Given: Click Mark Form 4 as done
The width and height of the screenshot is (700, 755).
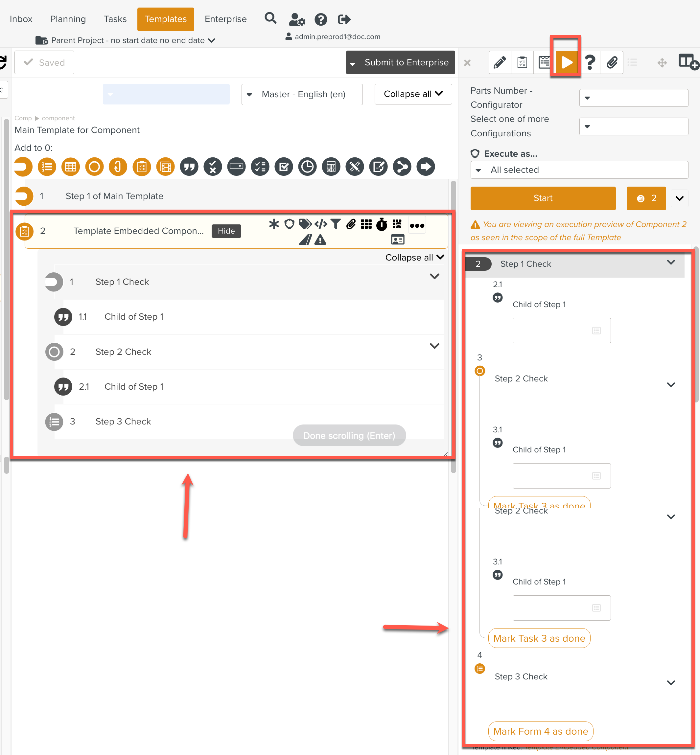Looking at the screenshot, I should click(541, 731).
